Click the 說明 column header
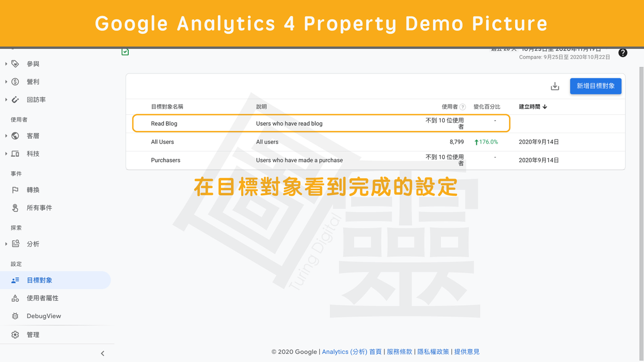The height and width of the screenshot is (362, 644). tap(261, 107)
